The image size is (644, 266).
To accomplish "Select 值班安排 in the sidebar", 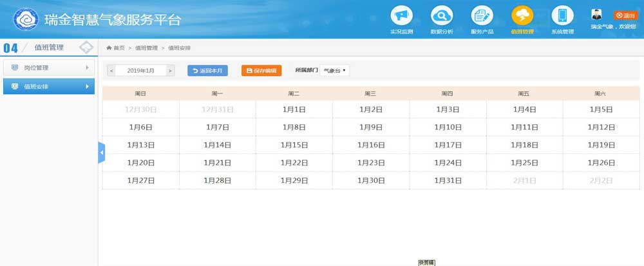I will pyautogui.click(x=49, y=86).
